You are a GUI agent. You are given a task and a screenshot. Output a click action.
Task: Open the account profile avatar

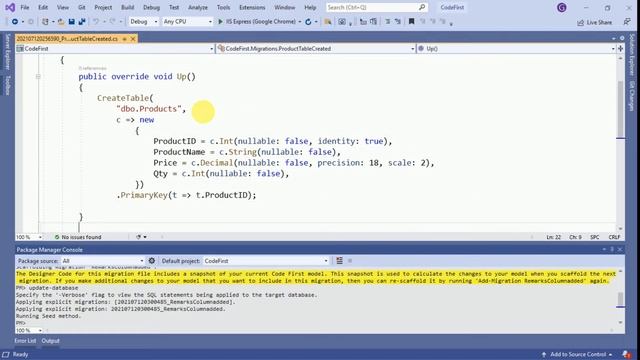(x=562, y=7)
